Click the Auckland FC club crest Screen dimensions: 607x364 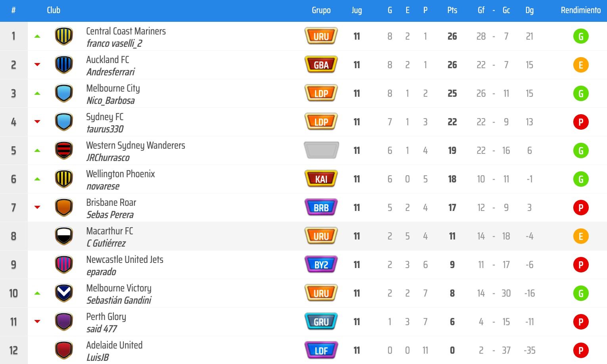64,65
